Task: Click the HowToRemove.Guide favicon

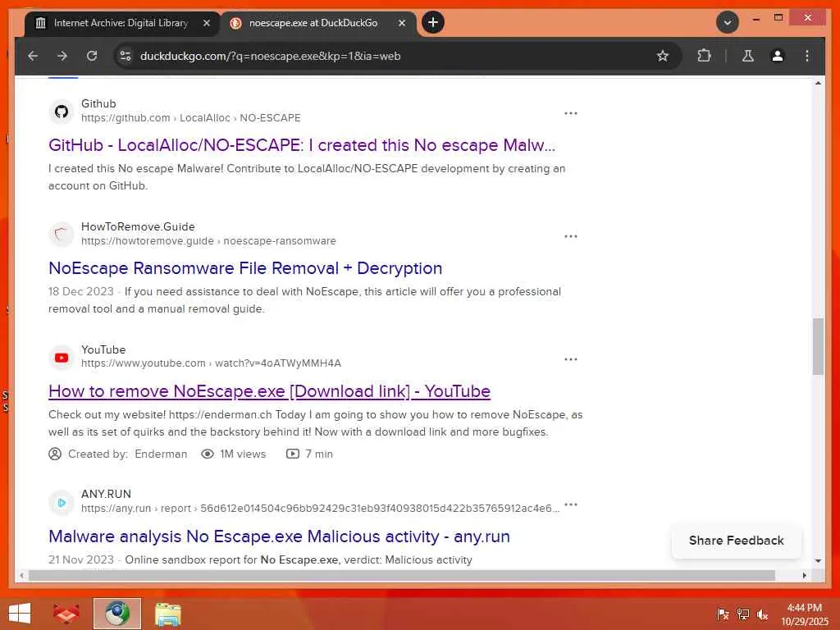Action: point(61,234)
